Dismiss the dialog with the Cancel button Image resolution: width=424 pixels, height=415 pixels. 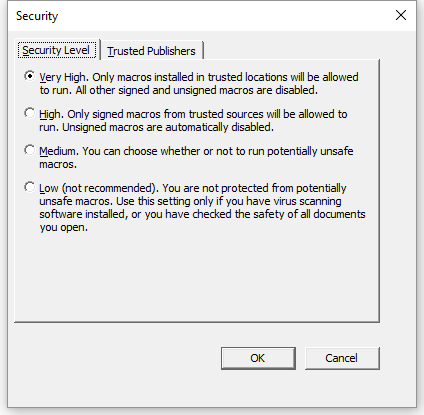click(x=342, y=358)
